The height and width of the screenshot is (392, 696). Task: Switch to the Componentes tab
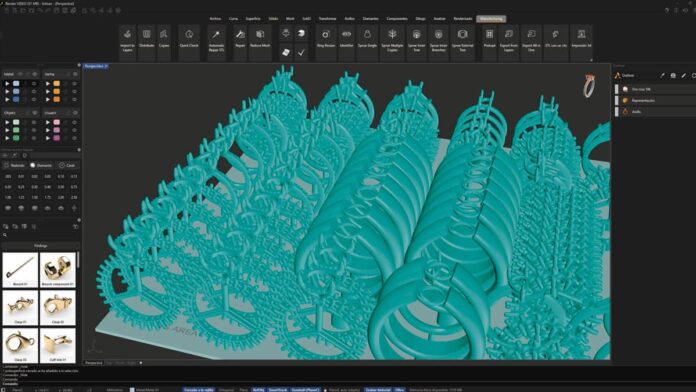[397, 19]
